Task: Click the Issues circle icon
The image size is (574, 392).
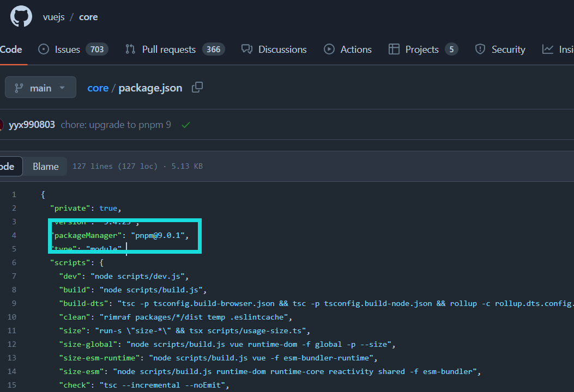Action: pos(44,49)
